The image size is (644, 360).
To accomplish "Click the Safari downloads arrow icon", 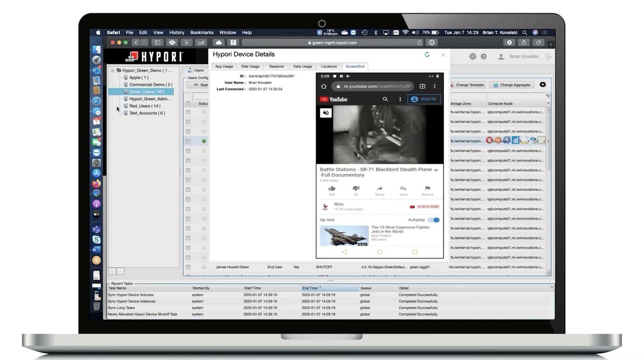I will coord(509,43).
